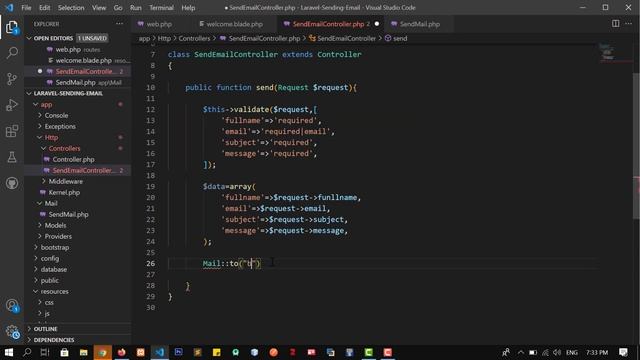This screenshot has height=360, width=640.
Task: Open volume control in system tray
Action: [557, 352]
